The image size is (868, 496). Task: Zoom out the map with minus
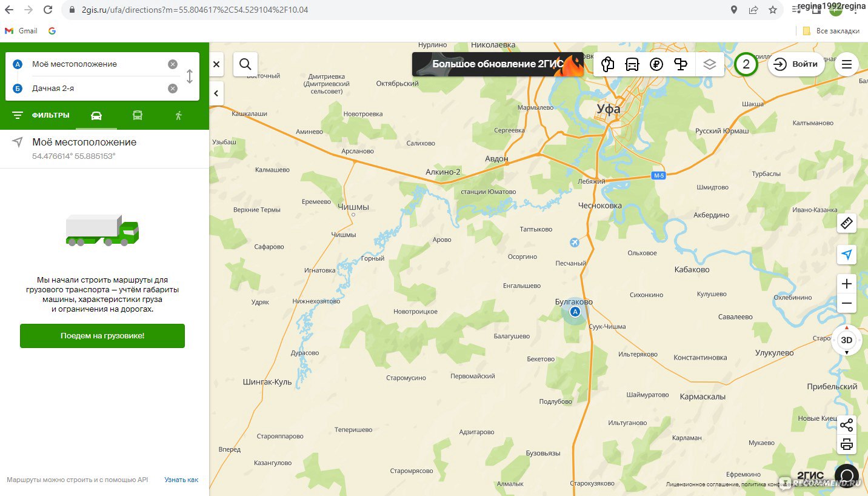(x=847, y=303)
